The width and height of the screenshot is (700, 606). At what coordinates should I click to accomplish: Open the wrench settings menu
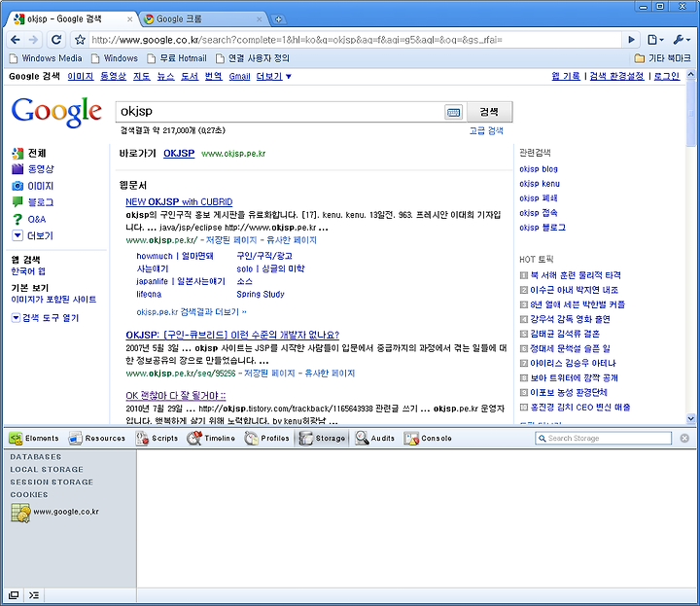[x=682, y=40]
